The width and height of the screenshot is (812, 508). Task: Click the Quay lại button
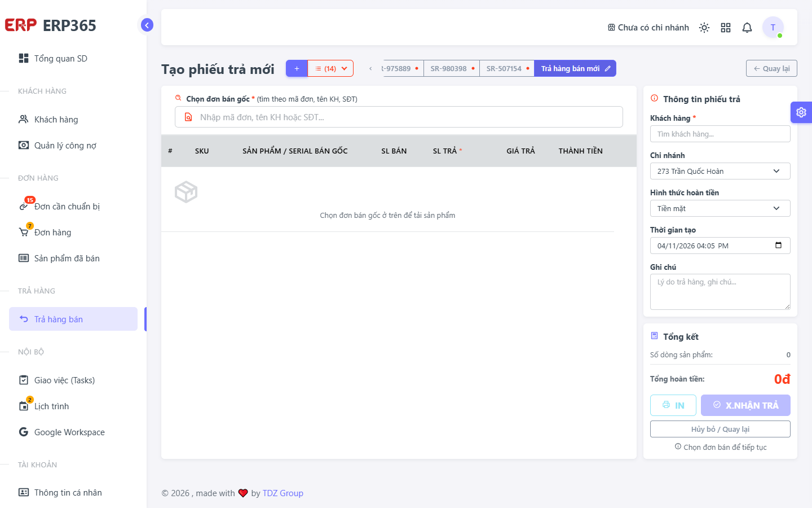tap(771, 68)
